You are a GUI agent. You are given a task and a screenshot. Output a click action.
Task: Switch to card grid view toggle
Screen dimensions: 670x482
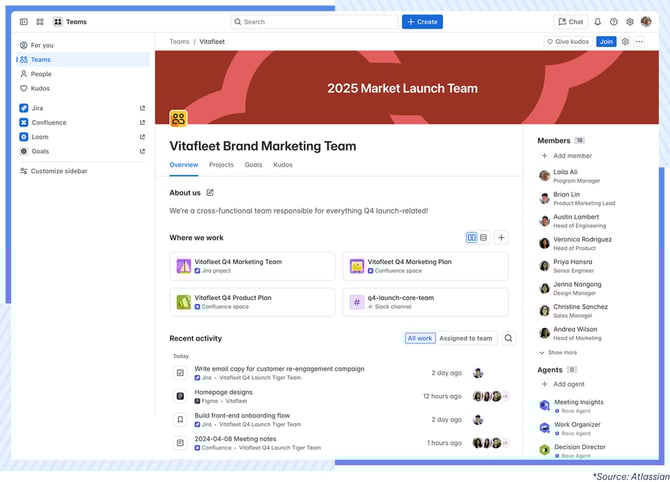[471, 238]
